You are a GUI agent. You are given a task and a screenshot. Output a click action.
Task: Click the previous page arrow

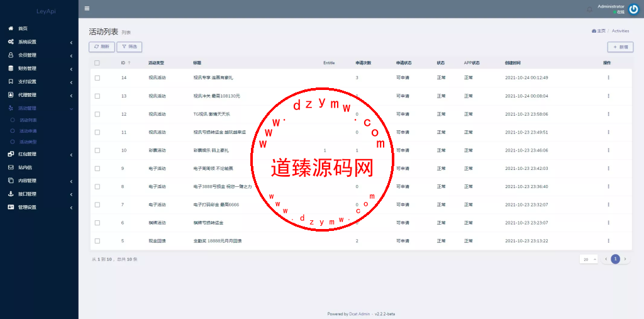point(606,259)
